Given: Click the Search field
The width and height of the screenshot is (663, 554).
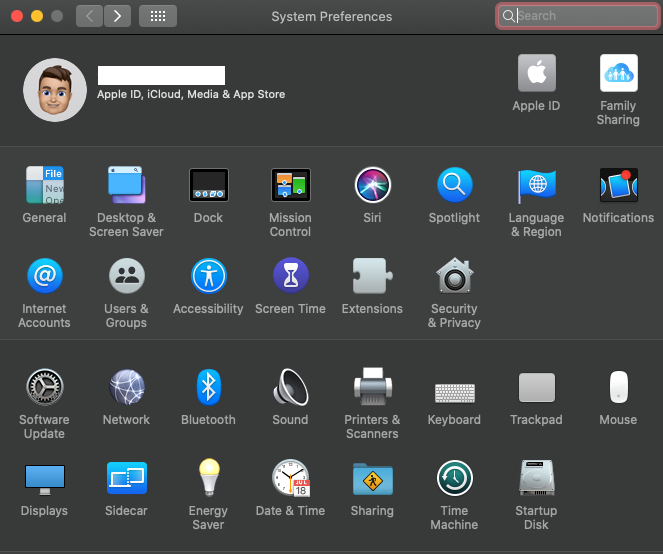Looking at the screenshot, I should click(578, 16).
